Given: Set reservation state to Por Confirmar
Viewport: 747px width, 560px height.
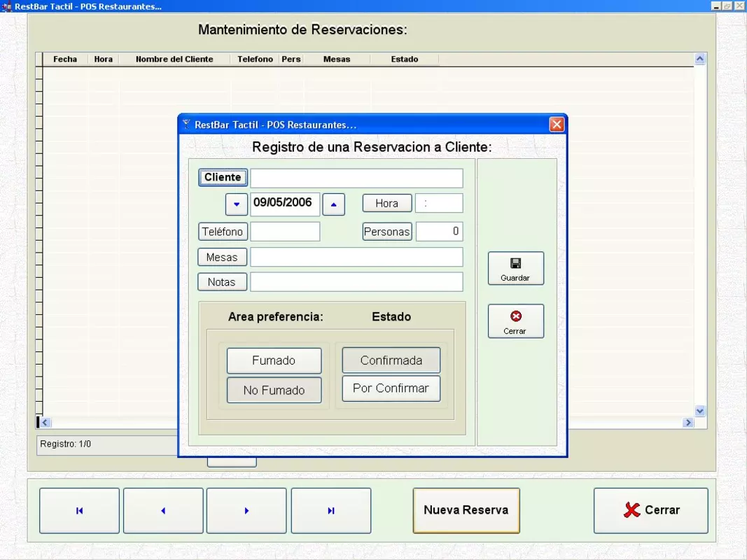Looking at the screenshot, I should (x=391, y=388).
